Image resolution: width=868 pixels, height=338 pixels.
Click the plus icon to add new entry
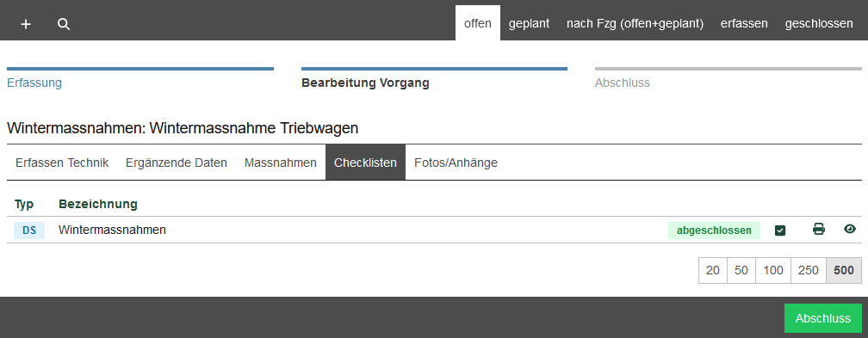26,24
